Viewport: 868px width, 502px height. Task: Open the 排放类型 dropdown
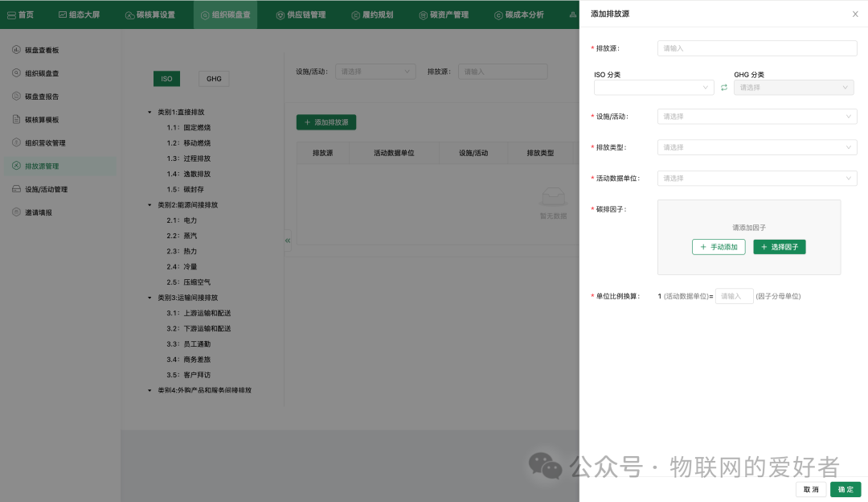[x=756, y=147]
